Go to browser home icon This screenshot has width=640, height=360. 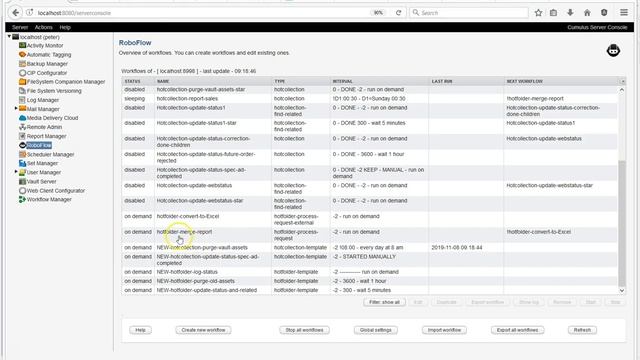click(x=587, y=13)
